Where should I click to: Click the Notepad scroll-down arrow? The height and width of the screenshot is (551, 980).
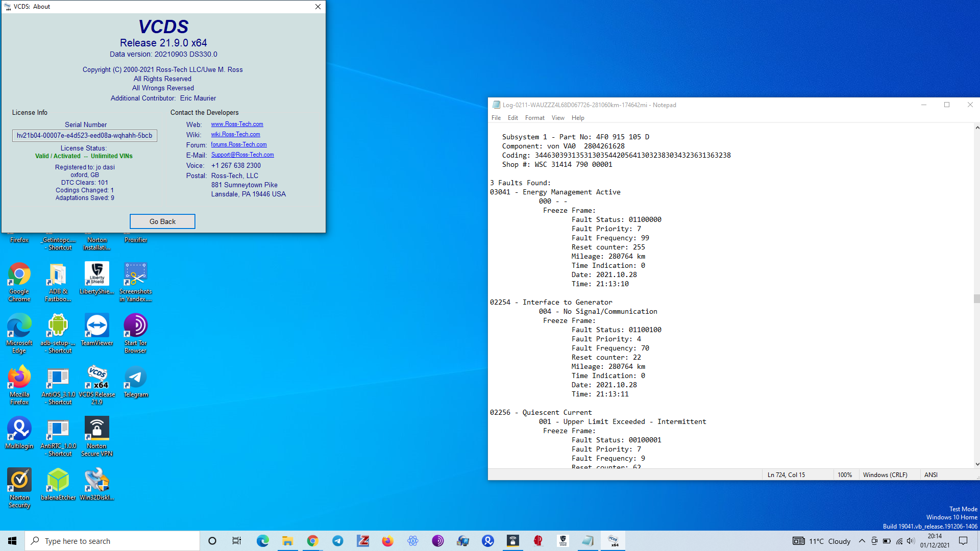(x=976, y=464)
